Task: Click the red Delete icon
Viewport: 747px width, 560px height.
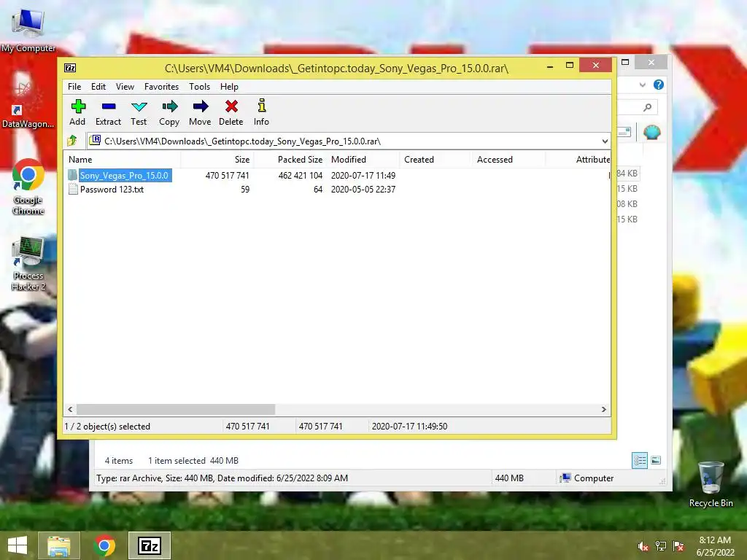Action: tap(231, 106)
